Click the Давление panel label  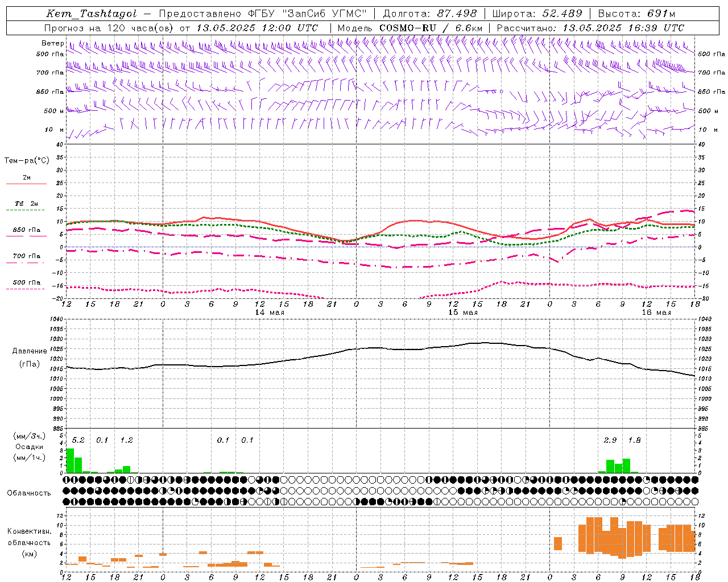point(30,351)
